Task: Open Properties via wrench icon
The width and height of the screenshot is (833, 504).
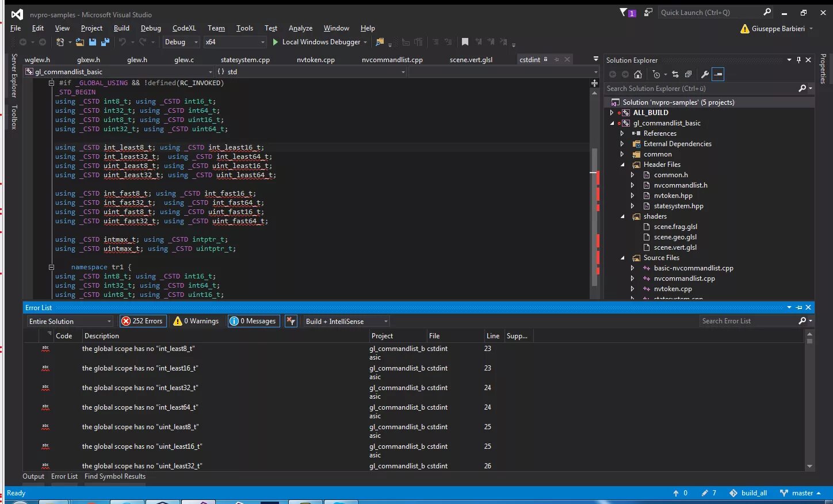Action: [x=705, y=74]
